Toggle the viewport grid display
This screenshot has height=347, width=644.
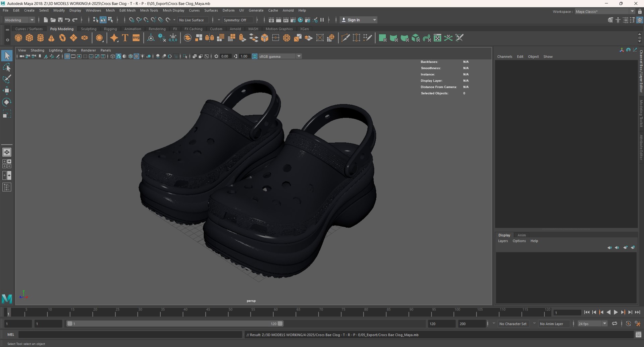click(x=67, y=56)
